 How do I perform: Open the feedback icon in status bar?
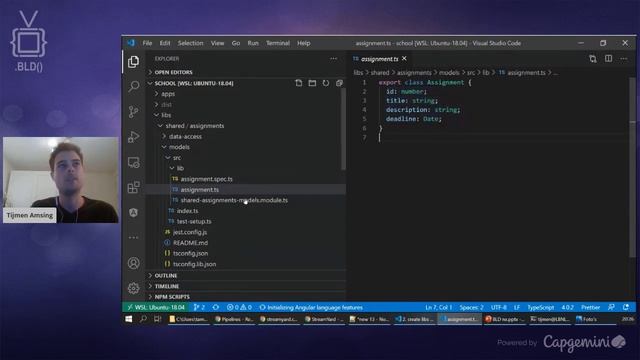(611, 307)
